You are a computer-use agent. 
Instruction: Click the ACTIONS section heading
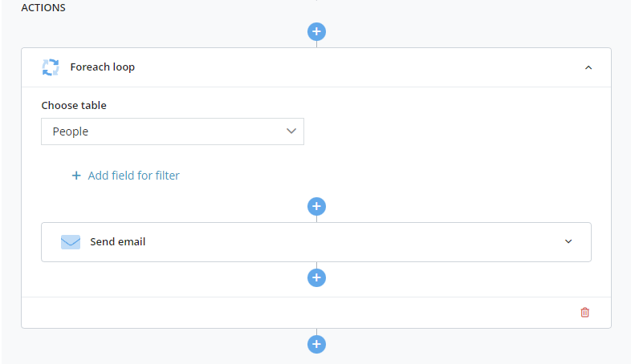pyautogui.click(x=43, y=8)
